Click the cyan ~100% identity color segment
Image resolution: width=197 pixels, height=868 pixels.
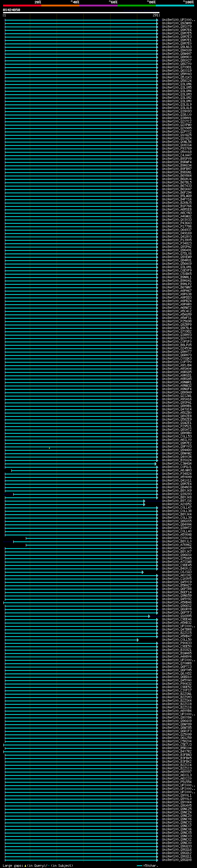pyautogui.click(x=175, y=6)
